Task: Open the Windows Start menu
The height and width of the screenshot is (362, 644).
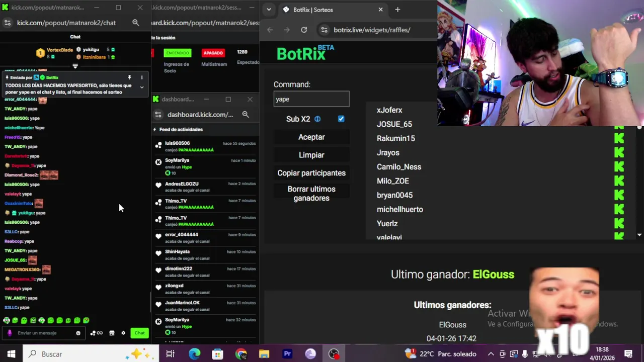Action: tap(11, 354)
